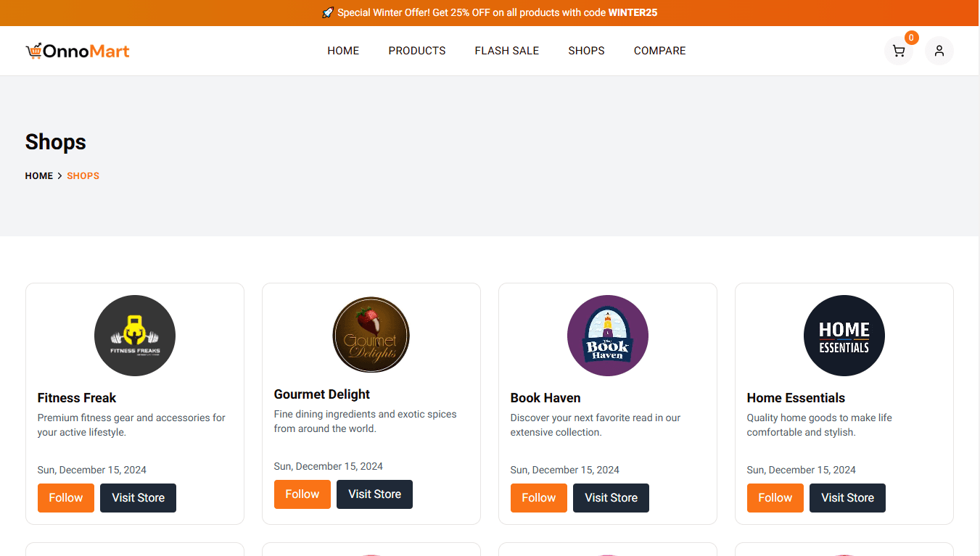Image resolution: width=980 pixels, height=556 pixels.
Task: Open the Compare page
Action: coord(659,51)
